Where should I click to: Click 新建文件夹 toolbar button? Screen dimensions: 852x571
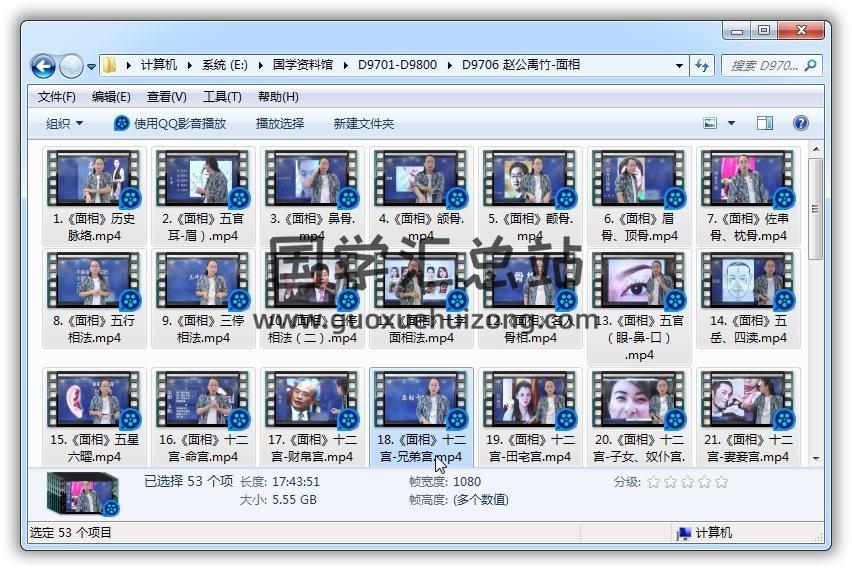[364, 123]
